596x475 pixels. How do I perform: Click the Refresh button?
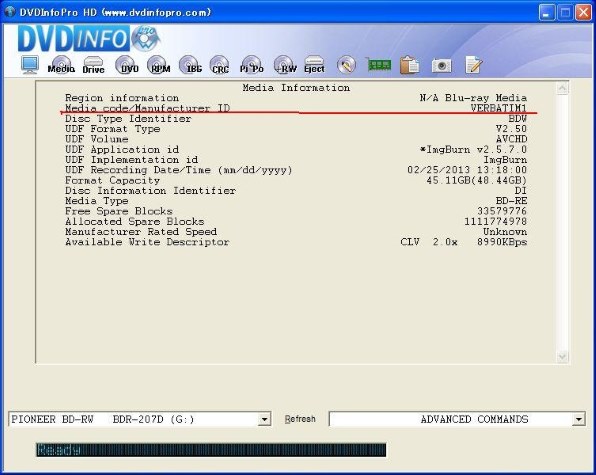point(300,419)
